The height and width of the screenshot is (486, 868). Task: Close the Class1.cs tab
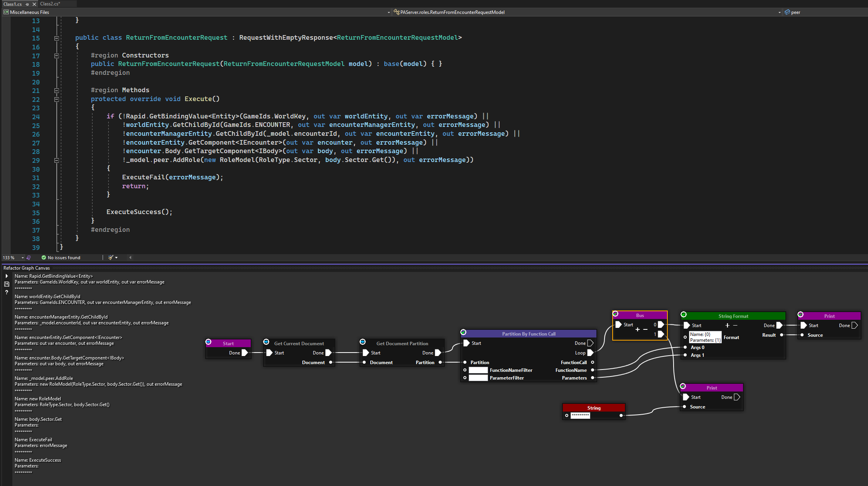pyautogui.click(x=34, y=4)
